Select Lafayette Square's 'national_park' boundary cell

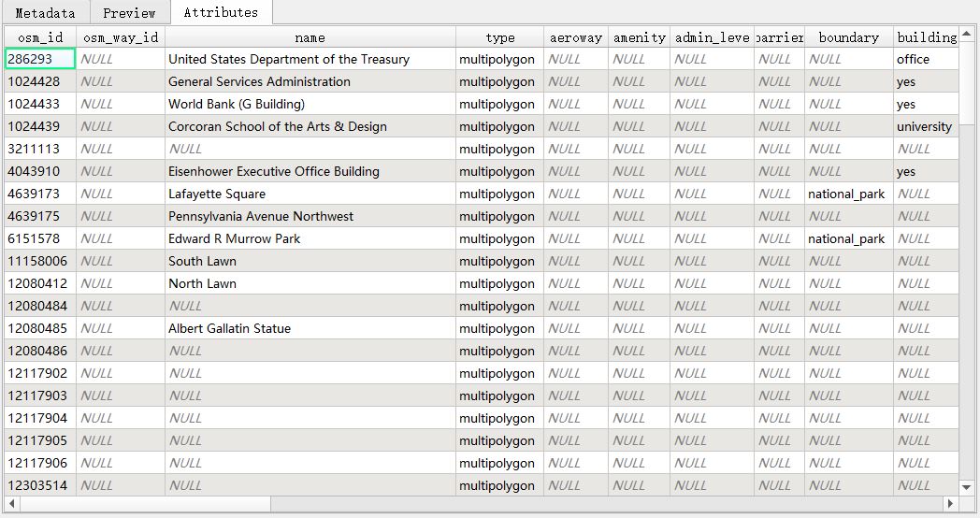(849, 194)
